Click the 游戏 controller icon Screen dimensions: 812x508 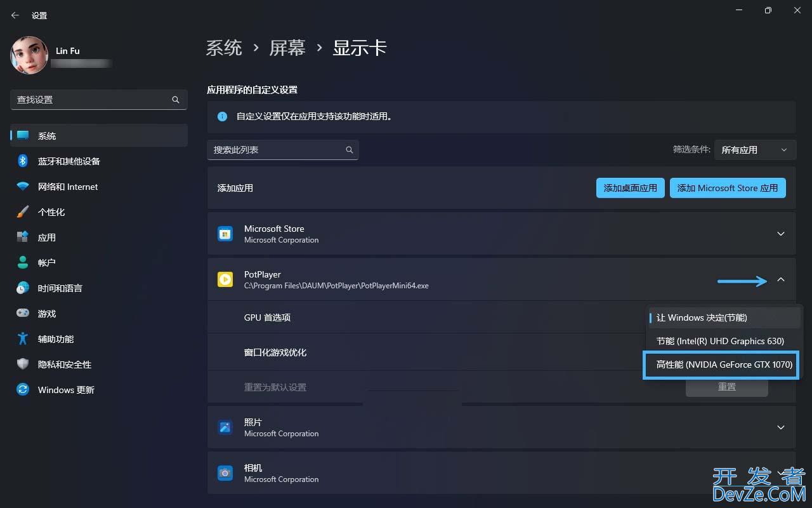(x=23, y=314)
